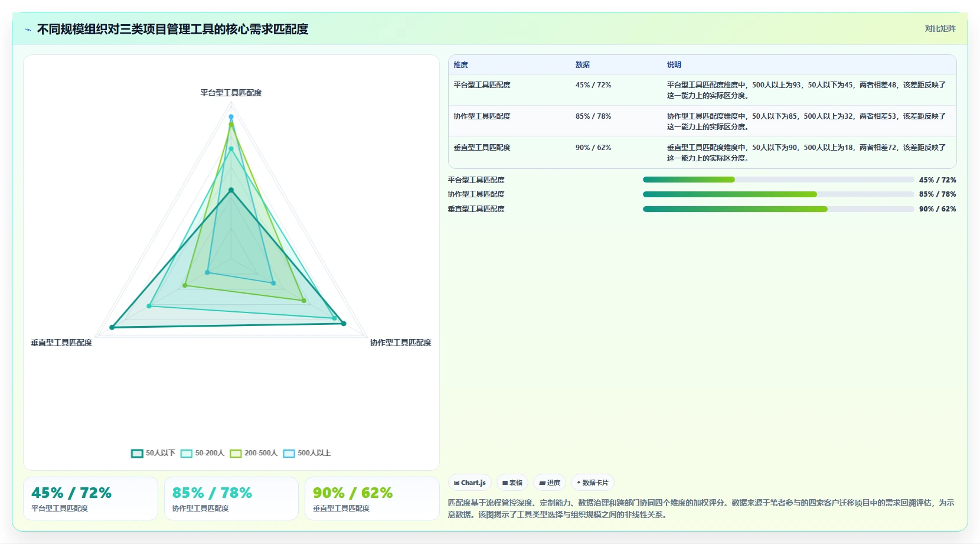This screenshot has height=544, width=980.
Task: Click the 垂直型工具匹配度 progress bar
Action: [778, 209]
